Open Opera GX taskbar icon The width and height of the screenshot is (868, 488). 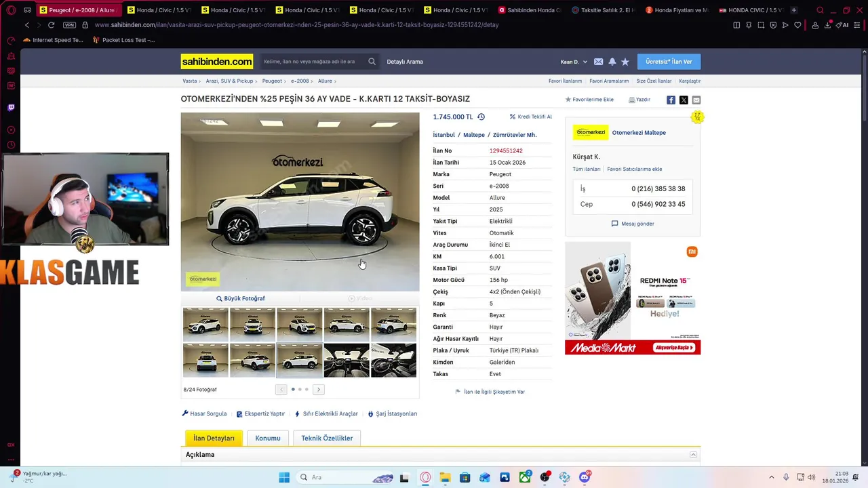coord(425,477)
